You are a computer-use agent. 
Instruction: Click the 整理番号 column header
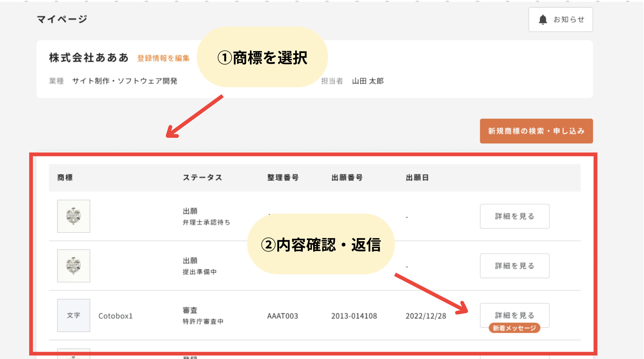(283, 178)
